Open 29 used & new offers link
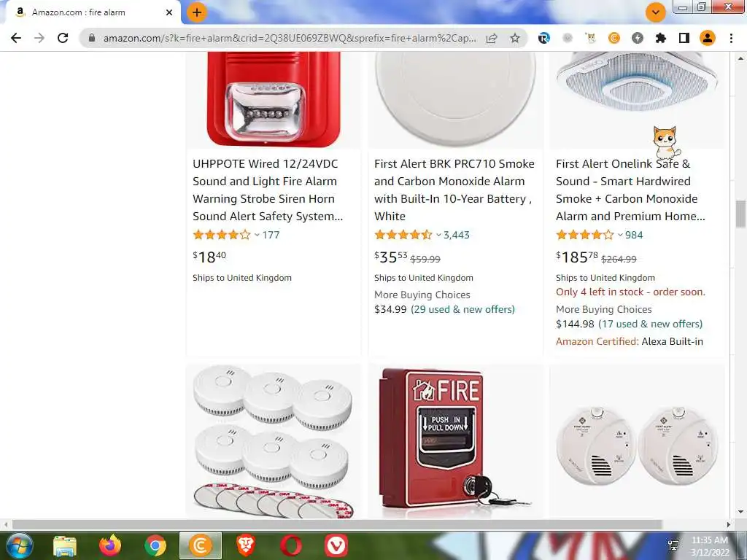Screen dimensions: 747x560 click(462, 309)
